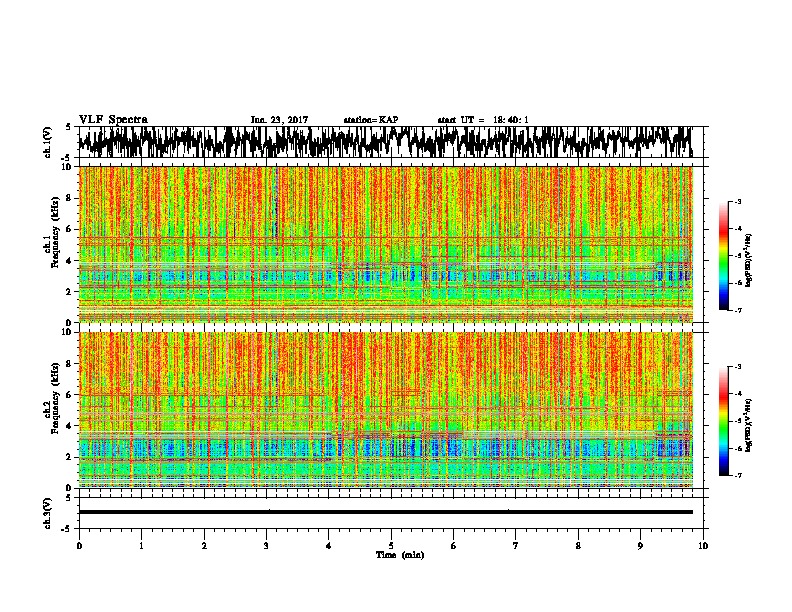792x612 pixels.
Task: Click tick label 1 on the Time axis
Action: pyautogui.click(x=141, y=546)
